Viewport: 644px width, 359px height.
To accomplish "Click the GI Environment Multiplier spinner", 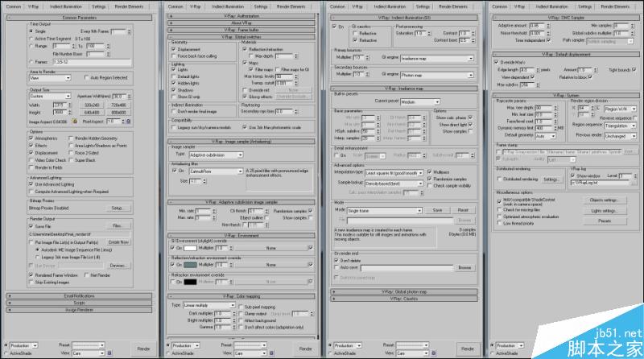I will point(231,248).
